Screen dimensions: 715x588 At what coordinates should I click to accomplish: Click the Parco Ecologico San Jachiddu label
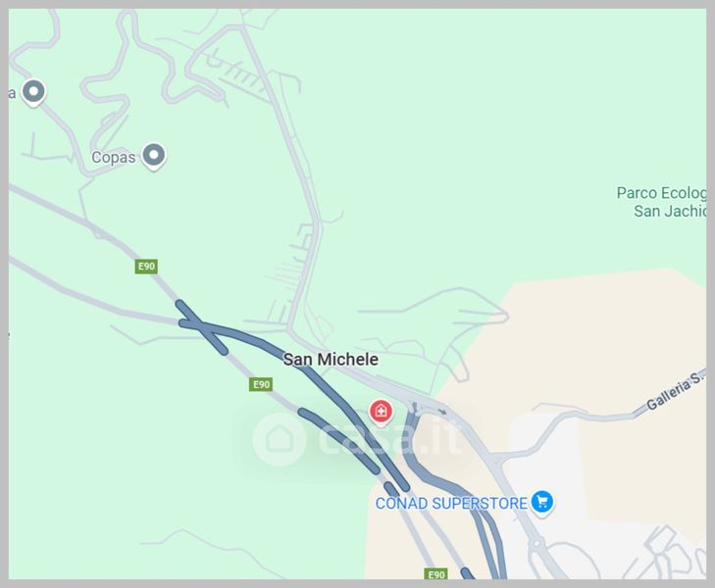pyautogui.click(x=661, y=202)
